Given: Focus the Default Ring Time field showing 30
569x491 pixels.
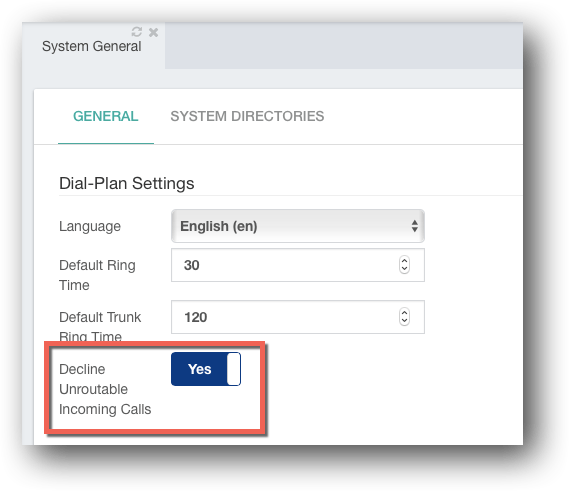Looking at the screenshot, I should 298,265.
